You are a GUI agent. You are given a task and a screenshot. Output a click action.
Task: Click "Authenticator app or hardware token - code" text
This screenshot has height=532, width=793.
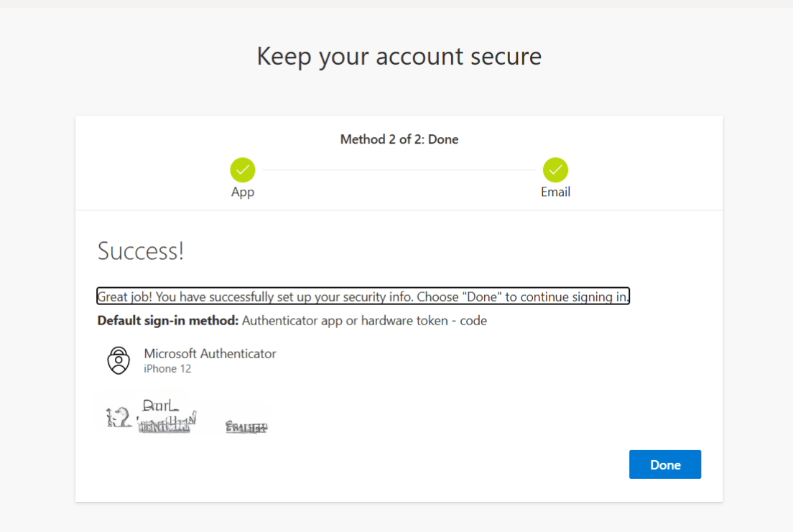[x=364, y=321]
